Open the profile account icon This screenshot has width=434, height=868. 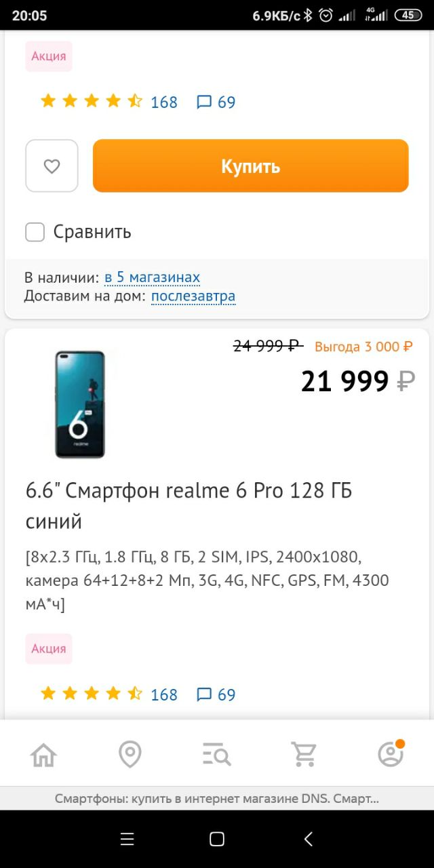[x=391, y=753]
